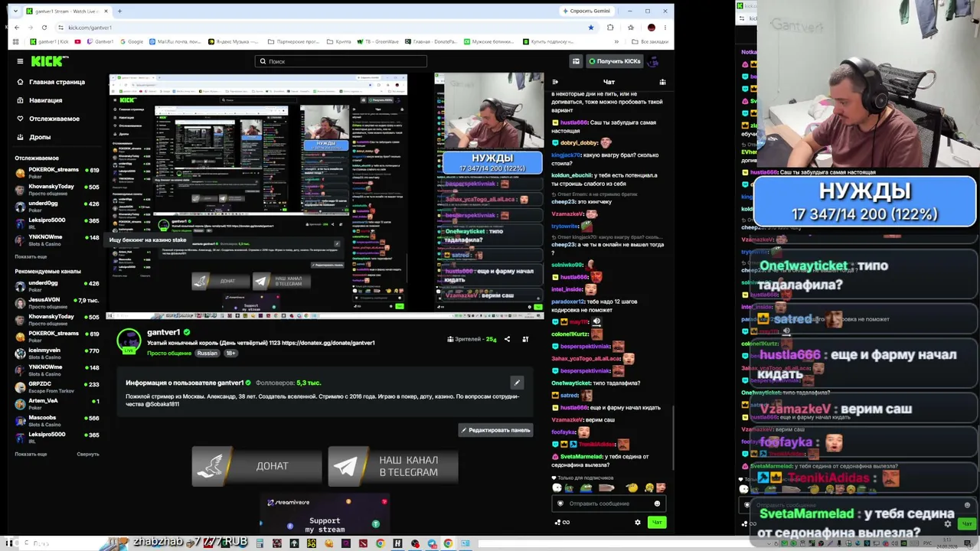The image size is (980, 551).
Task: Select the gantver1 Stream browser tab
Action: click(67, 11)
